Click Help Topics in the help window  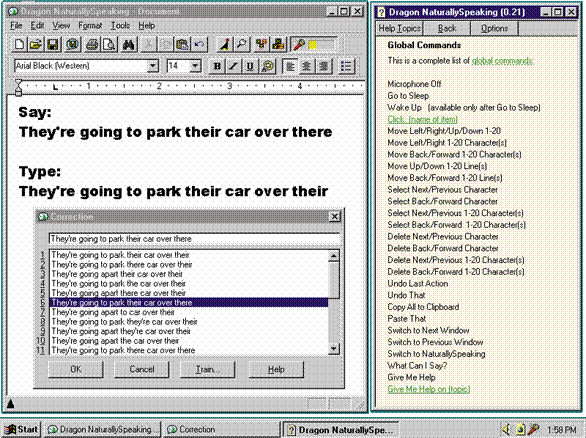pos(399,28)
